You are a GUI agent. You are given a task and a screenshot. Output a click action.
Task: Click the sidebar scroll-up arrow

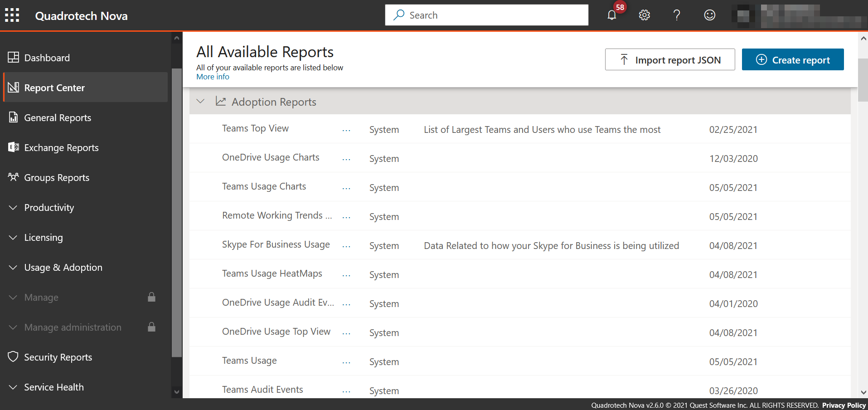tap(177, 39)
